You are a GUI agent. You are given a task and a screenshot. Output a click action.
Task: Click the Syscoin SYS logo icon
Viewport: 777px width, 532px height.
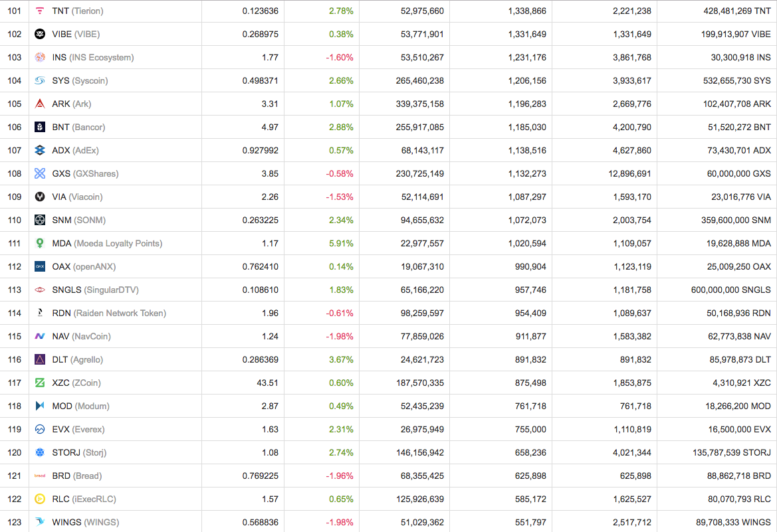[x=40, y=81]
